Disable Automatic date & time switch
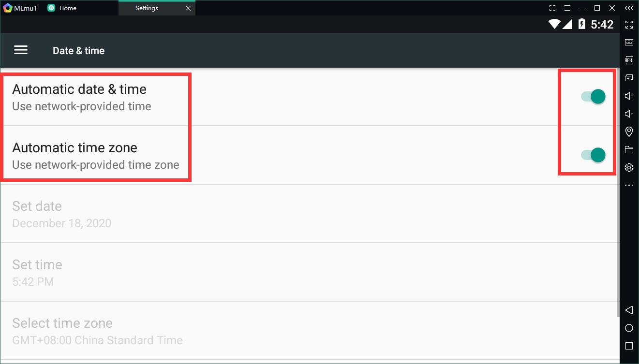Viewport: 639px width, 364px height. 594,97
